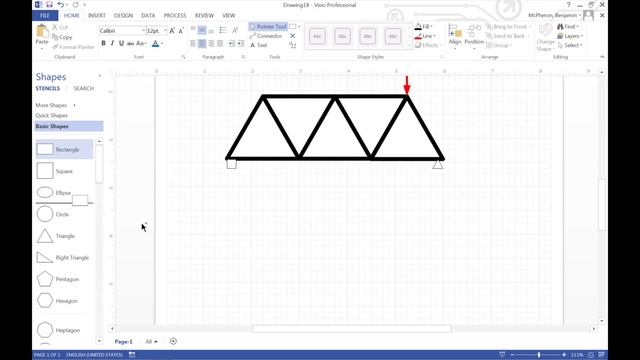Copy the selection via the Copy button

(x=62, y=37)
